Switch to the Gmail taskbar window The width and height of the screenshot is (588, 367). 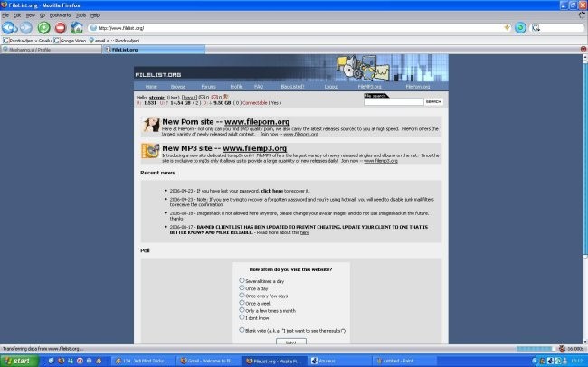[x=208, y=361]
